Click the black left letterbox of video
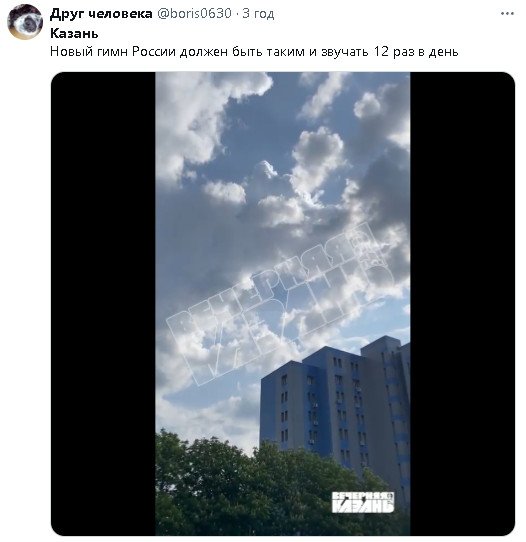Image resolution: width=526 pixels, height=542 pixels. point(103,304)
